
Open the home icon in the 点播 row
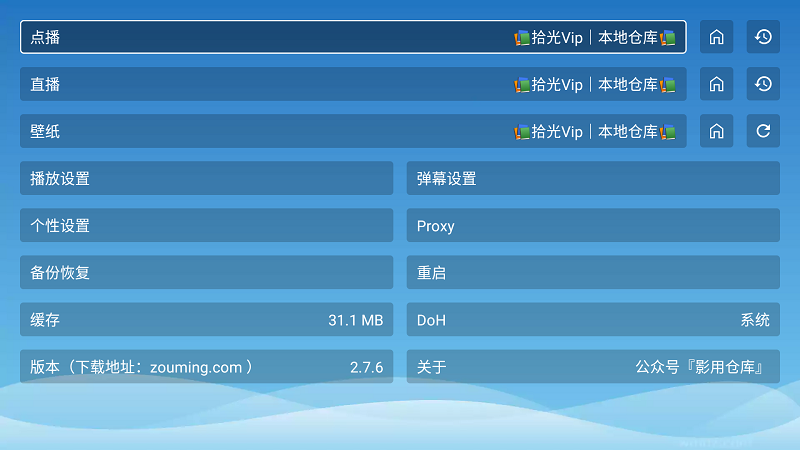(x=716, y=37)
